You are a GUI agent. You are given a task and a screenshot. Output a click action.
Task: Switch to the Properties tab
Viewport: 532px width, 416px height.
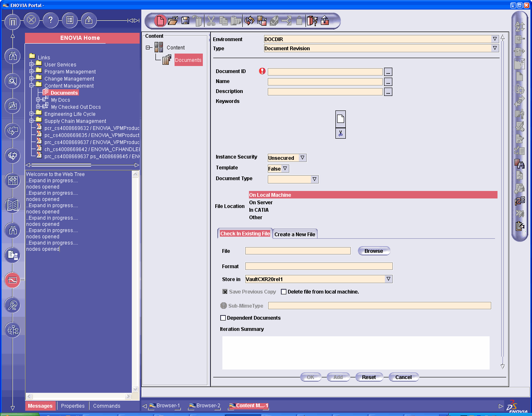point(73,406)
